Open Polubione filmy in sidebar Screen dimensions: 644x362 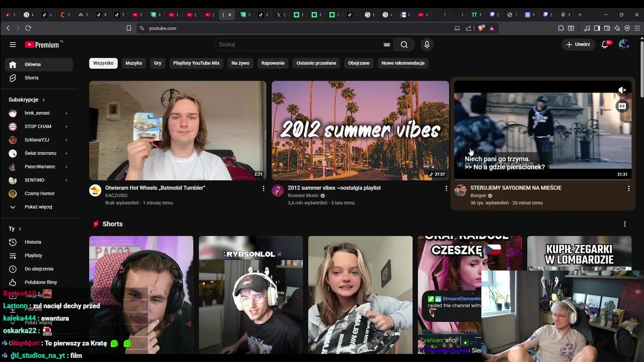(39, 283)
